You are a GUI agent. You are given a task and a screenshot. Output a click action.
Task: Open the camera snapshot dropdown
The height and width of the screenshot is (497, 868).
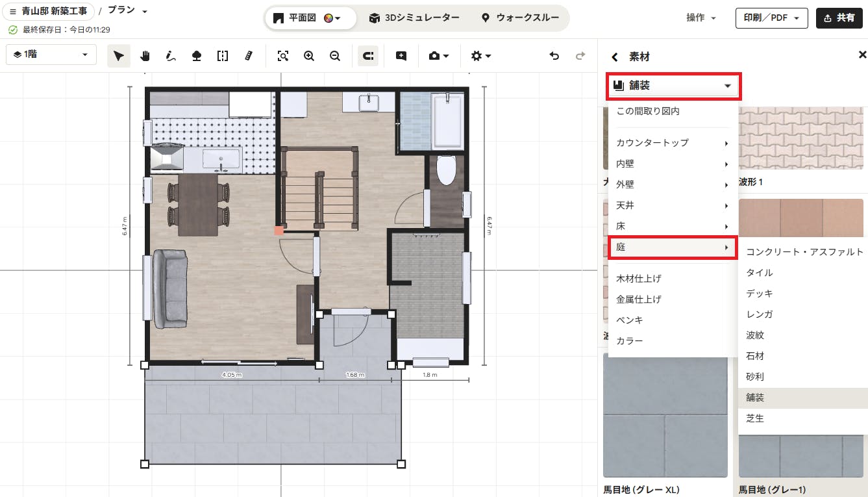[x=439, y=56]
